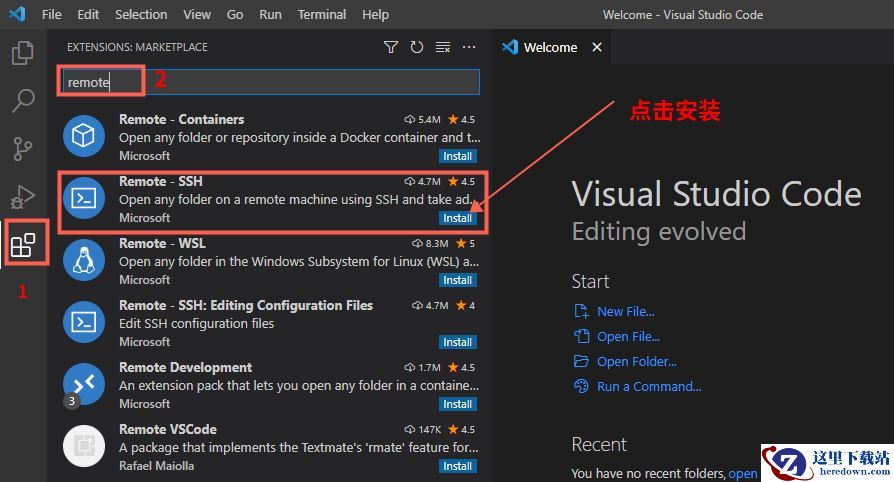Click the EXTENSIONS: MARKETPLACE panel header
This screenshot has height=482, width=894.
click(x=137, y=47)
